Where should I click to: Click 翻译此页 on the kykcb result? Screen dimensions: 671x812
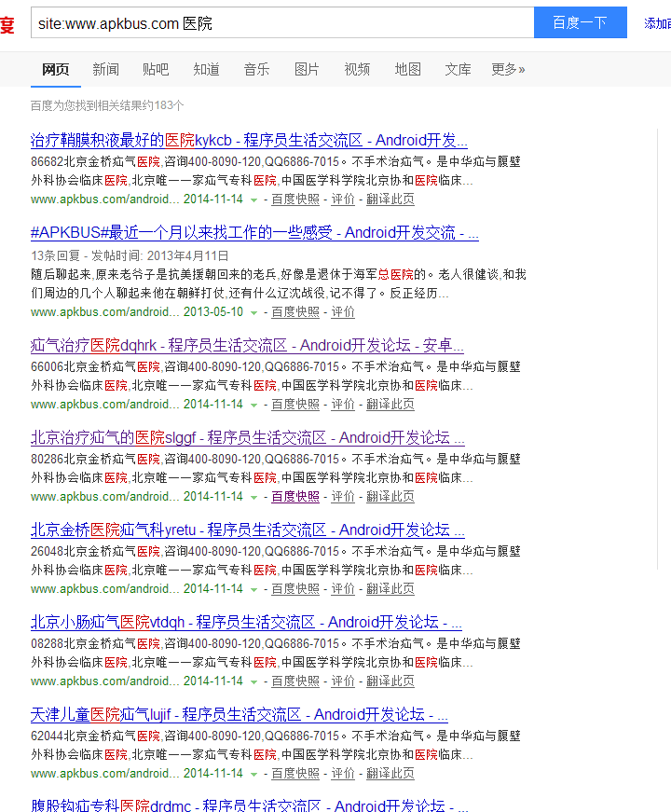[390, 200]
